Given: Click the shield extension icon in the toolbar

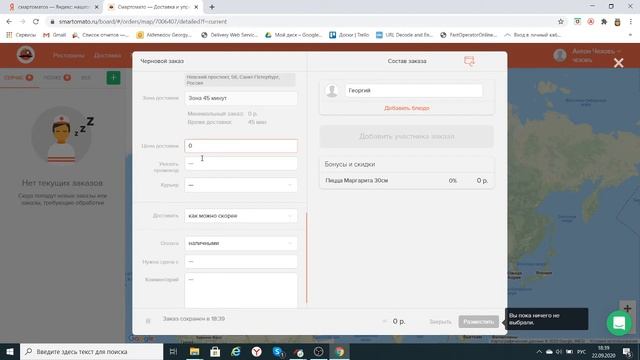Looking at the screenshot, I should click(x=577, y=22).
